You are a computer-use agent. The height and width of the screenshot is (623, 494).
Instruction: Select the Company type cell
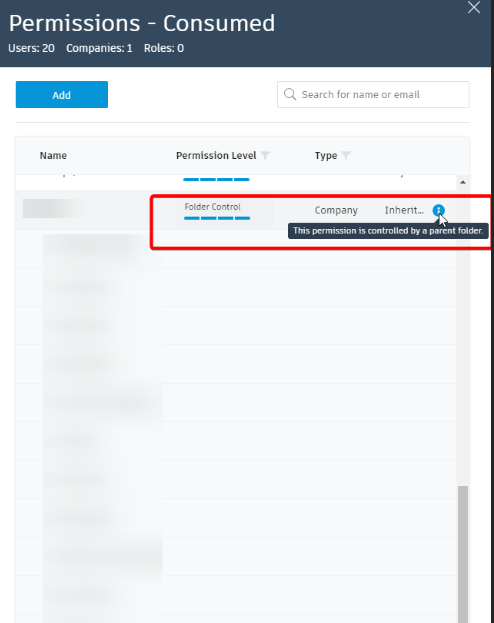point(336,210)
